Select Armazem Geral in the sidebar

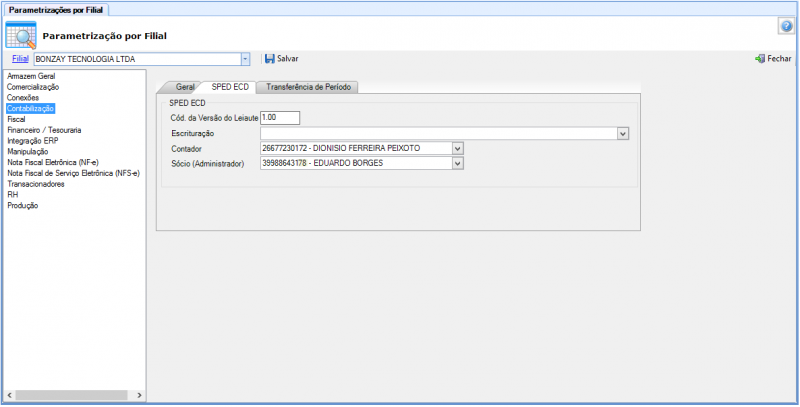(31, 76)
